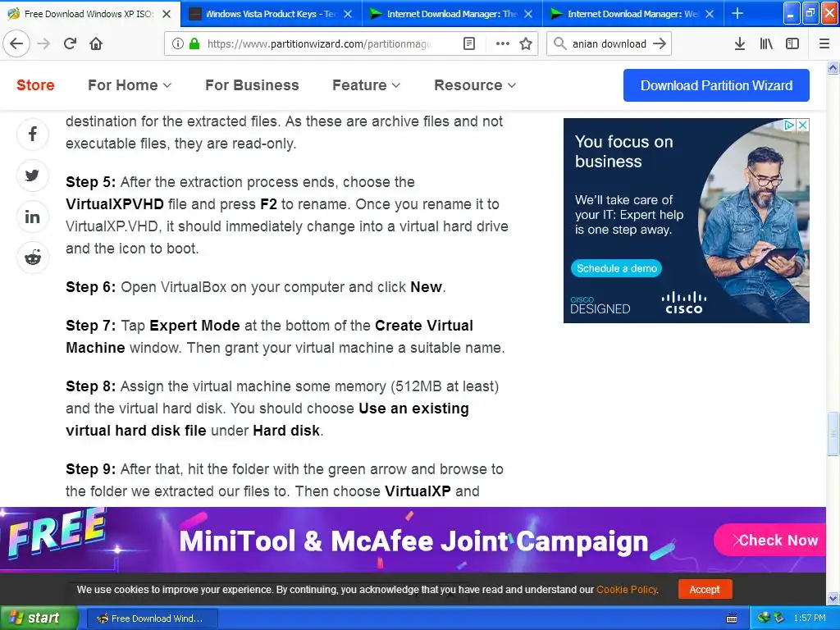840x630 pixels.
Task: Click the Windows start button
Action: pos(39,618)
